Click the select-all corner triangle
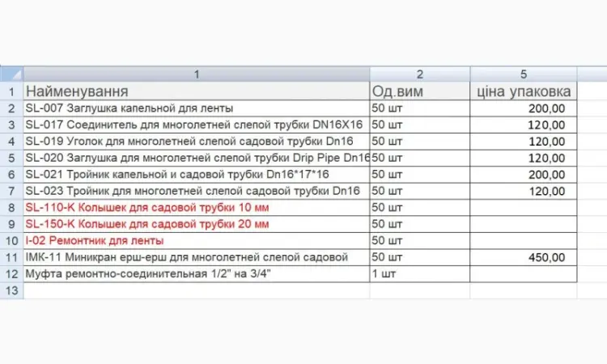Viewport: 607px width, 364px height. 11,74
